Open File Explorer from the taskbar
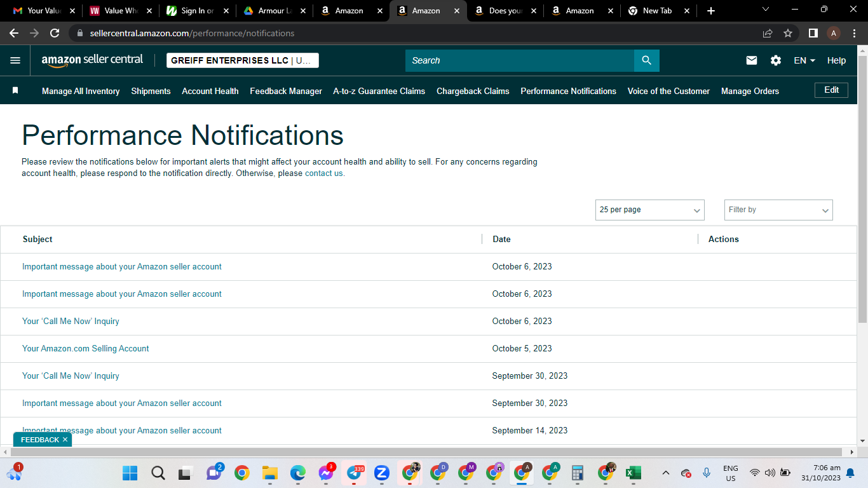Image resolution: width=868 pixels, height=488 pixels. pos(270,473)
